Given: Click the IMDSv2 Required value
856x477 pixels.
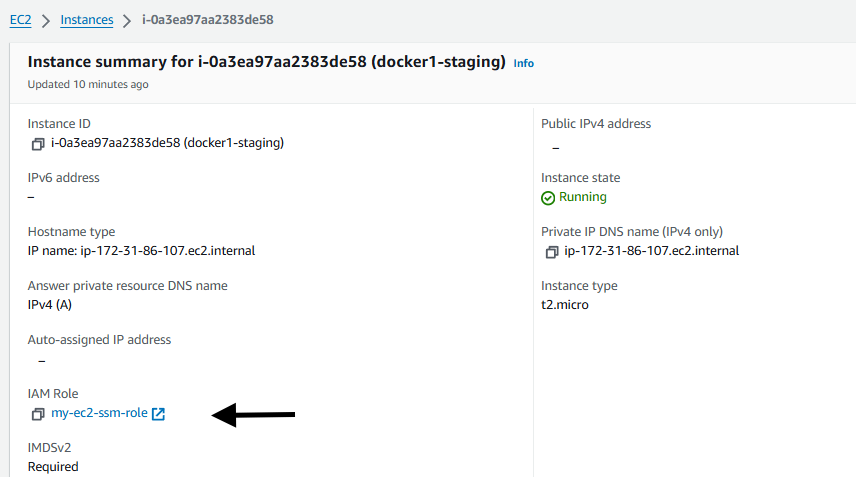Looking at the screenshot, I should point(54,467).
